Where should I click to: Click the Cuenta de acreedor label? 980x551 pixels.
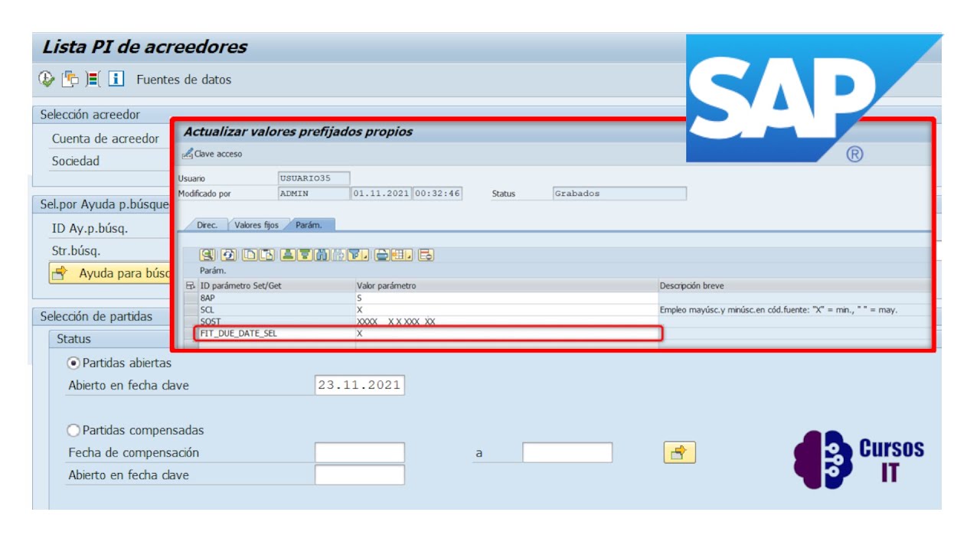pyautogui.click(x=106, y=139)
